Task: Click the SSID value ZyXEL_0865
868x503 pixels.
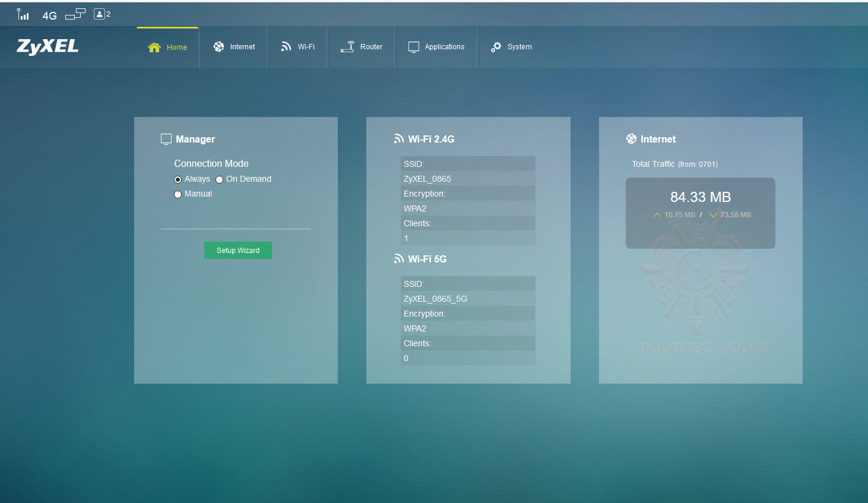Action: 427,179
